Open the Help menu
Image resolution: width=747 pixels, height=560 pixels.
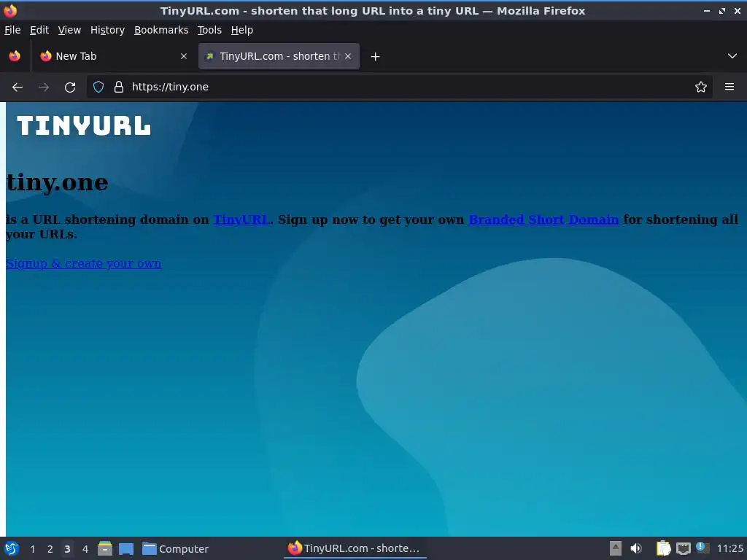click(242, 30)
